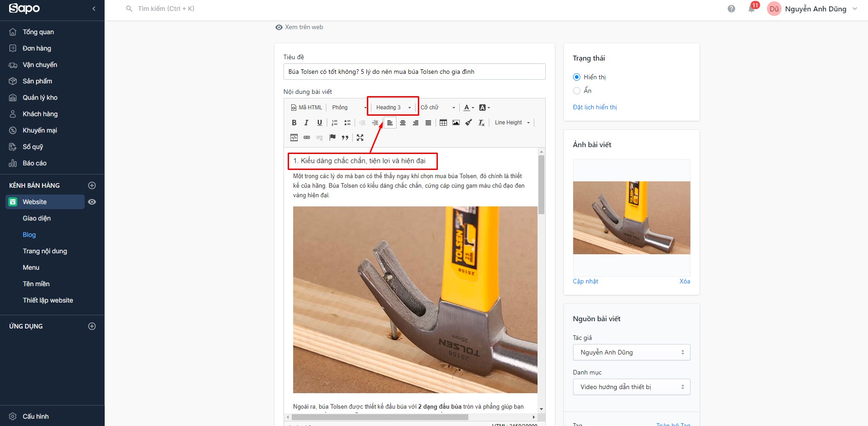
Task: Insert a bulleted list
Action: tap(347, 123)
